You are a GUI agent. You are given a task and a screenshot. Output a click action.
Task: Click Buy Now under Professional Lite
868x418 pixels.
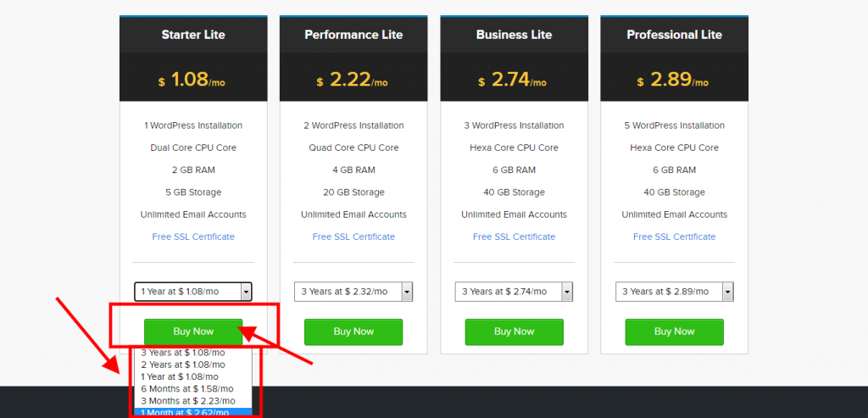coord(674,332)
